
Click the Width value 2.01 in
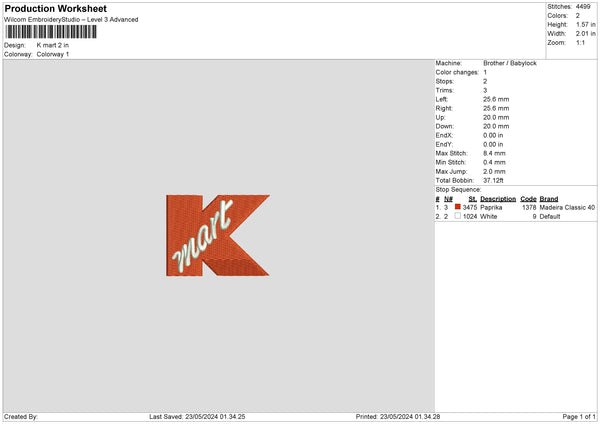pos(585,34)
